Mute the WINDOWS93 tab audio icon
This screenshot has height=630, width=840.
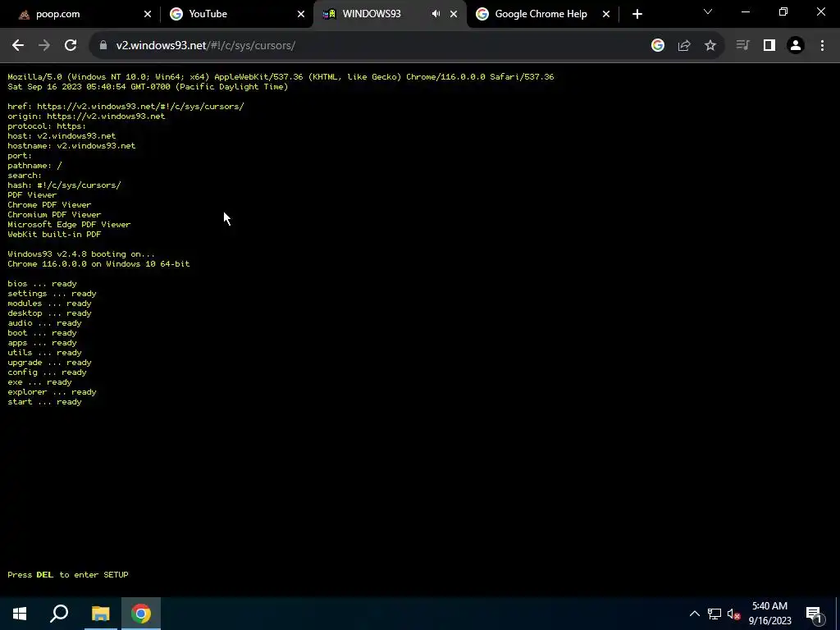(x=436, y=14)
